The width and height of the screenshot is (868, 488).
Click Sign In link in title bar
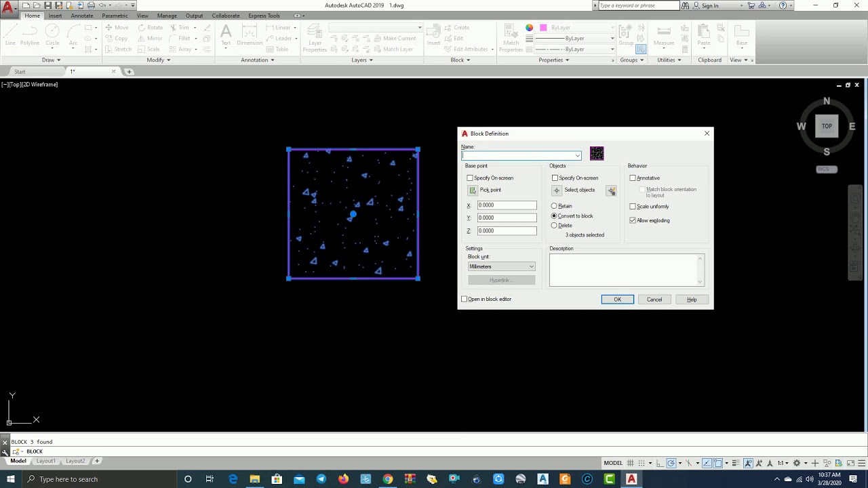tap(710, 5)
